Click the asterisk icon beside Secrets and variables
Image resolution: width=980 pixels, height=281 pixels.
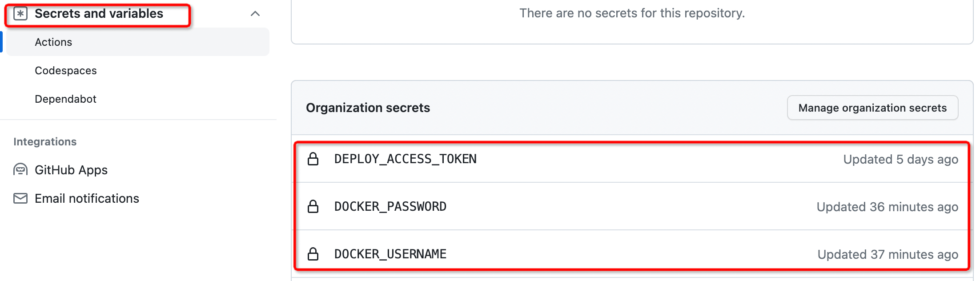pos(20,14)
